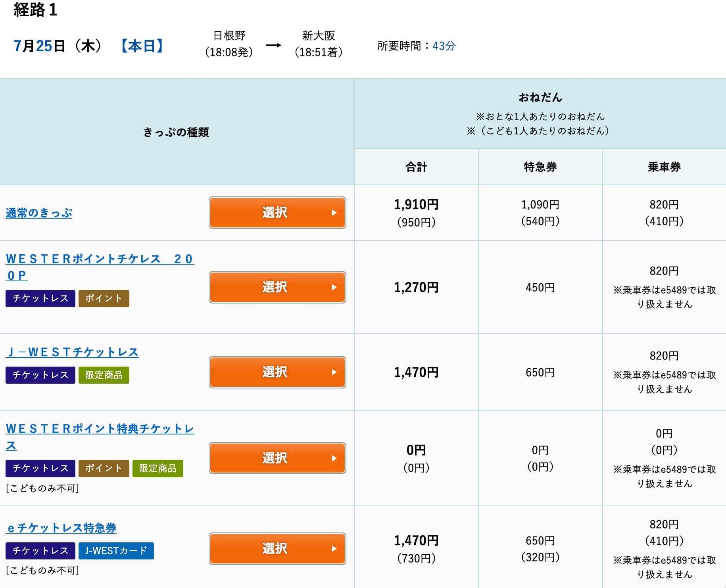This screenshot has width=726, height=588.
Task: Click 限定商品 tag under J－WESTチケットレス
Action: pos(104,375)
